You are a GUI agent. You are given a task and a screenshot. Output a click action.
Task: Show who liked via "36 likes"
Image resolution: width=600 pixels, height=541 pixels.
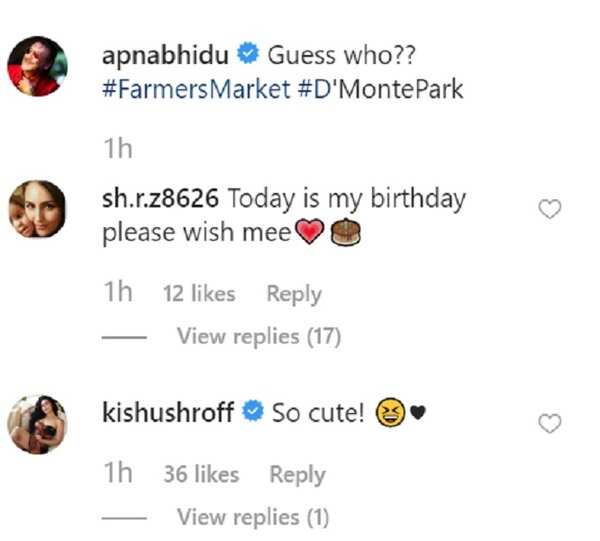click(x=201, y=475)
